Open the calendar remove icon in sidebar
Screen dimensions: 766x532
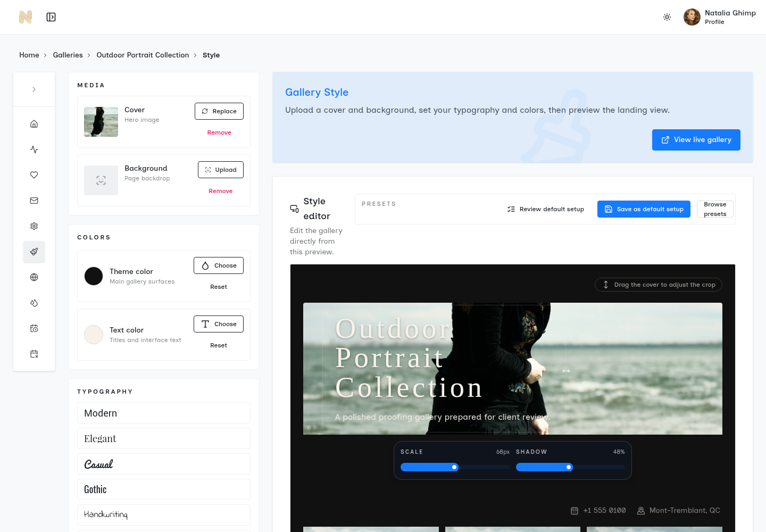[x=34, y=354]
